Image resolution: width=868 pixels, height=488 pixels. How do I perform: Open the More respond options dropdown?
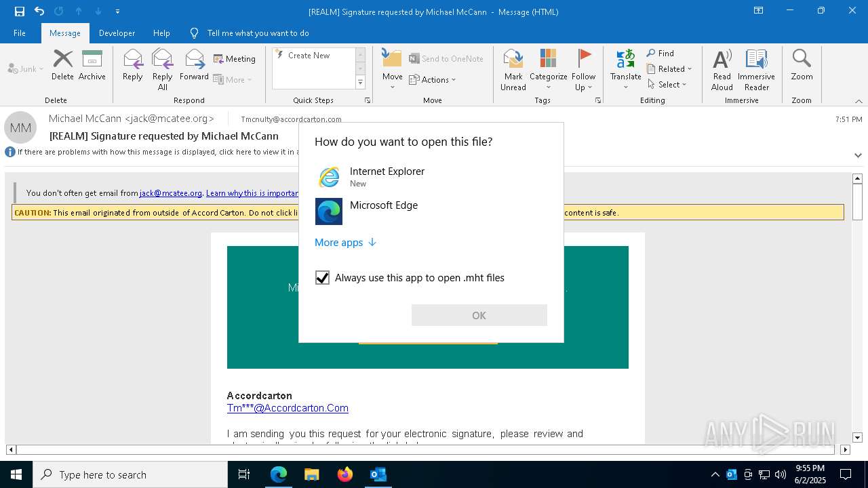pyautogui.click(x=233, y=79)
